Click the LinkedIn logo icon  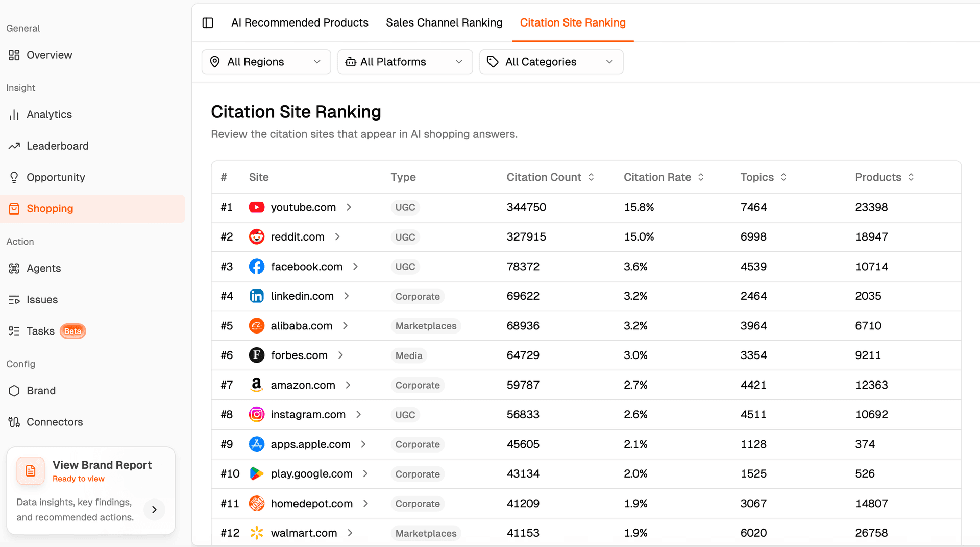[x=256, y=296]
